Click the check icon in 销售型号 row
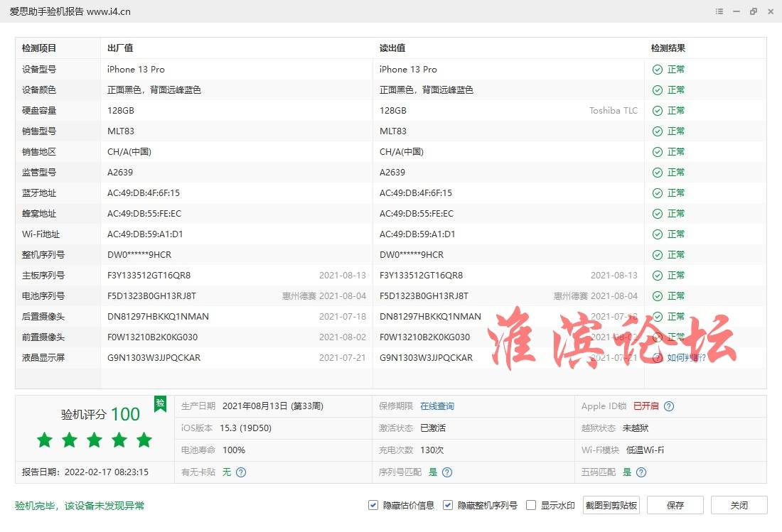The height and width of the screenshot is (532, 782). [658, 131]
